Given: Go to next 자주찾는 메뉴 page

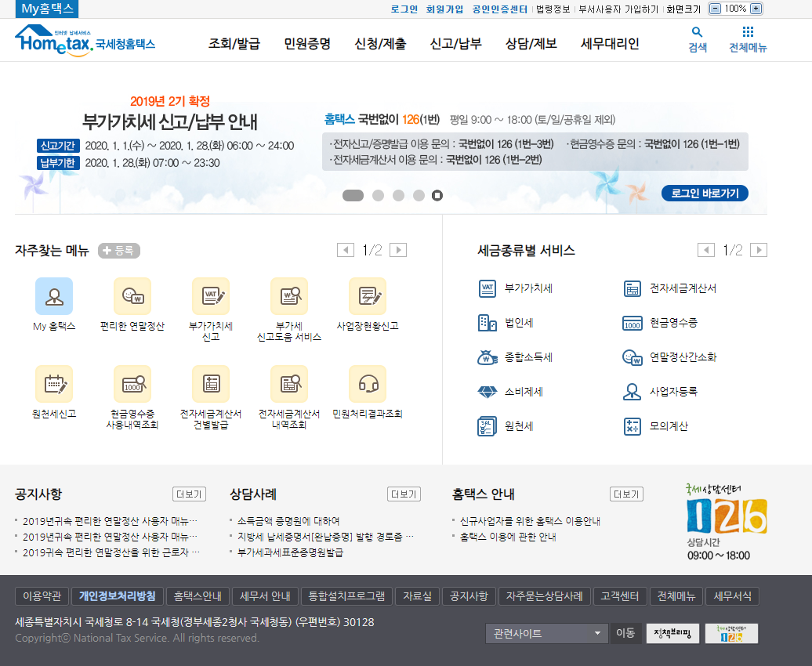Looking at the screenshot, I should click(x=398, y=250).
